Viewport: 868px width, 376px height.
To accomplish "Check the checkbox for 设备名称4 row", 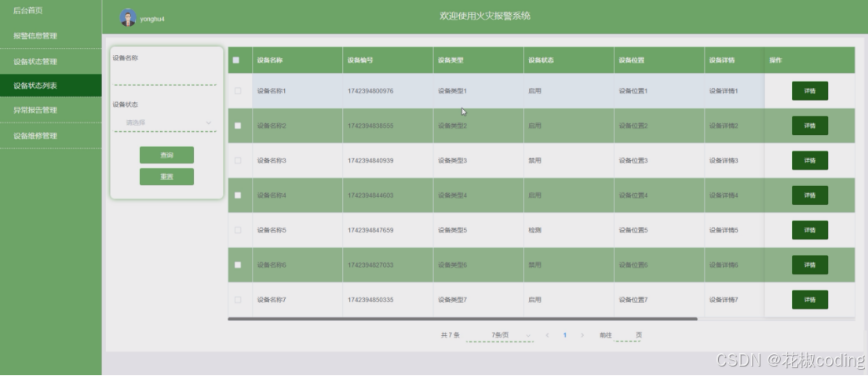I will 238,195.
